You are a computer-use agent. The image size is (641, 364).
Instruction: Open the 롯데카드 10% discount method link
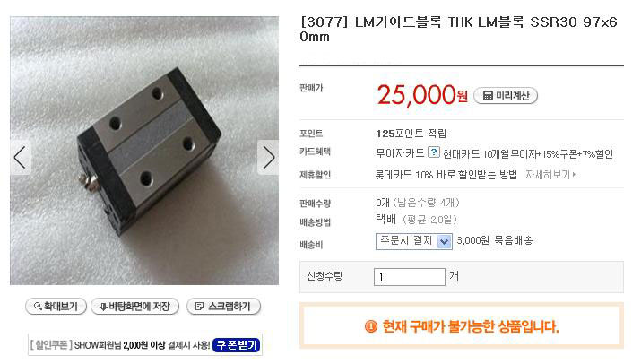446,175
